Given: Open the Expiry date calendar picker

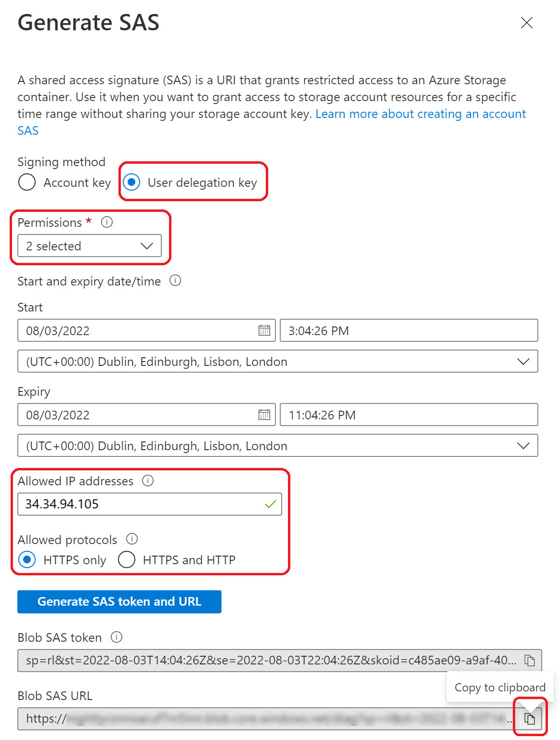Looking at the screenshot, I should (264, 415).
